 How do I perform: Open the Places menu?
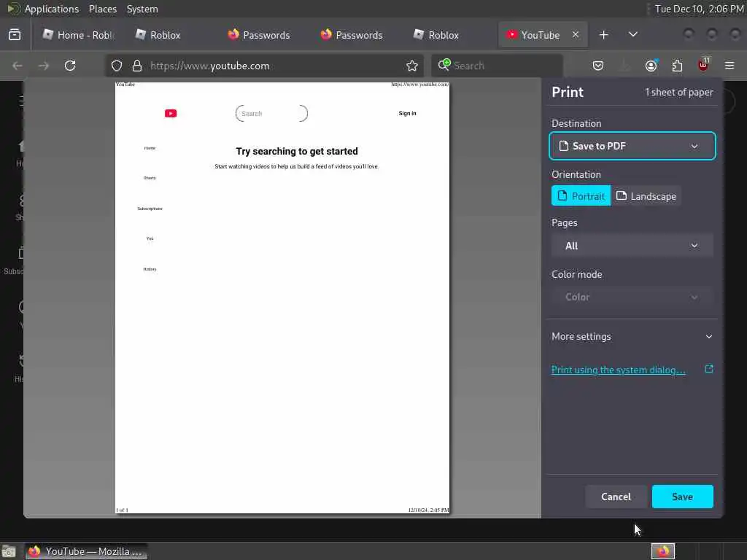pyautogui.click(x=103, y=9)
